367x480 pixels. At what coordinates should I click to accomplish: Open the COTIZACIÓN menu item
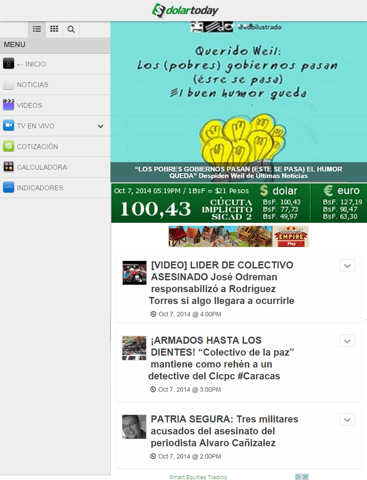[x=55, y=147]
